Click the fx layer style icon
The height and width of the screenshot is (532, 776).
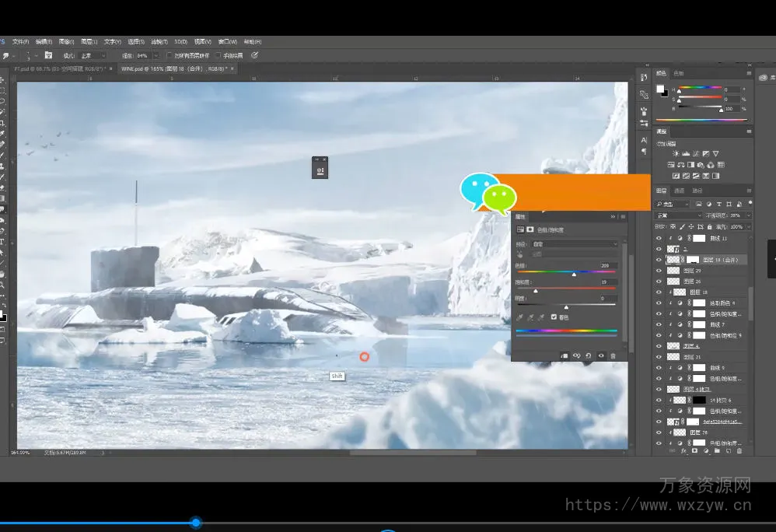click(x=684, y=450)
